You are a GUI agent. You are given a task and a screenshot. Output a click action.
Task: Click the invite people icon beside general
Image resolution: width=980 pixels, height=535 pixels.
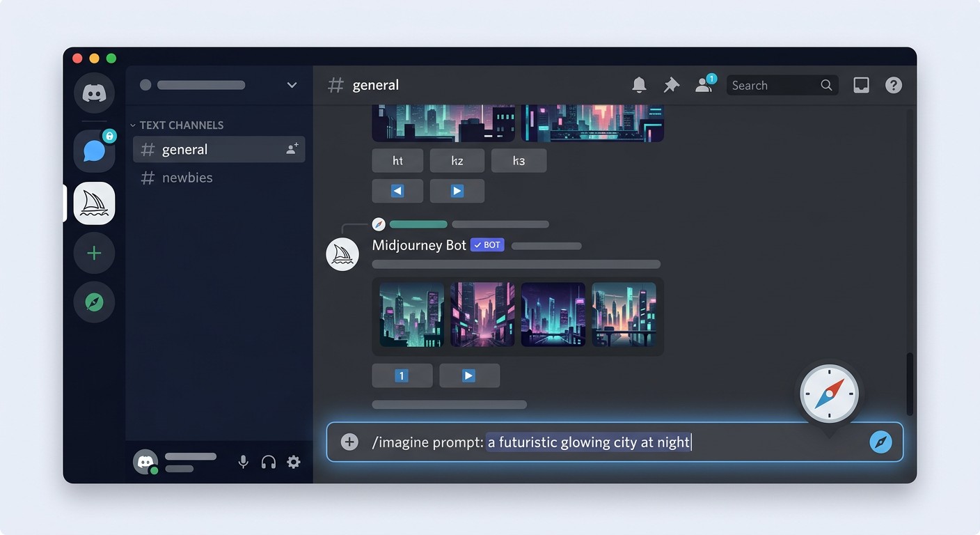292,149
